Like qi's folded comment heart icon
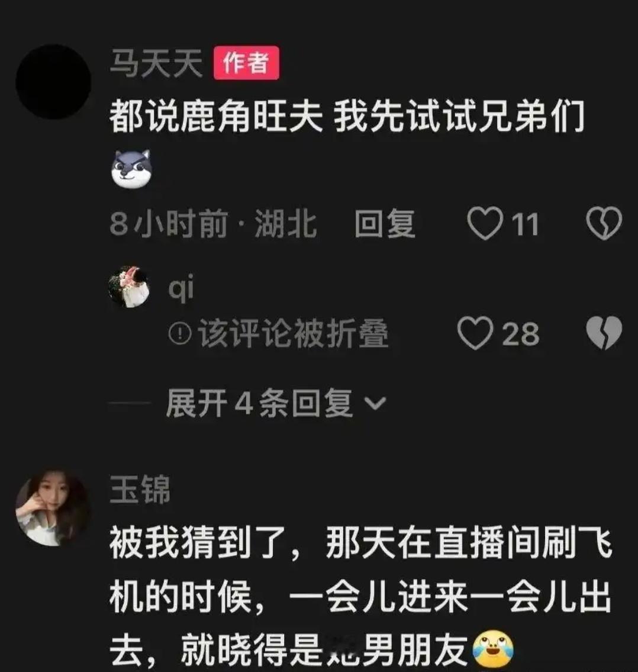 click(x=475, y=333)
